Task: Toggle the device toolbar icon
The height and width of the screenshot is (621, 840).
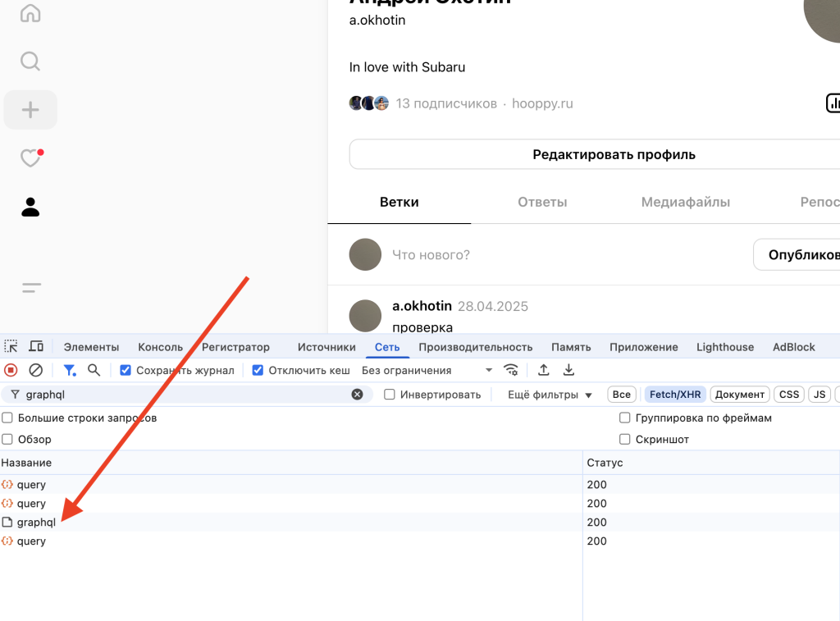Action: [x=36, y=346]
